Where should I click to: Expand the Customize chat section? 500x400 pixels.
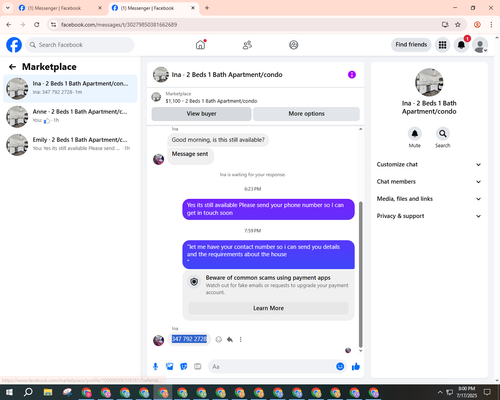(429, 164)
